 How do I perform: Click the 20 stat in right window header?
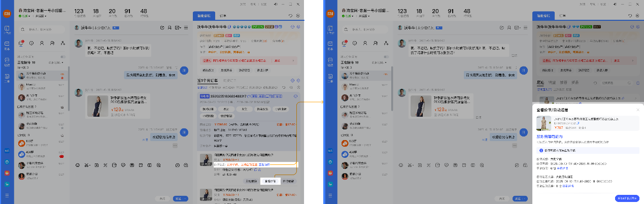coord(435,12)
